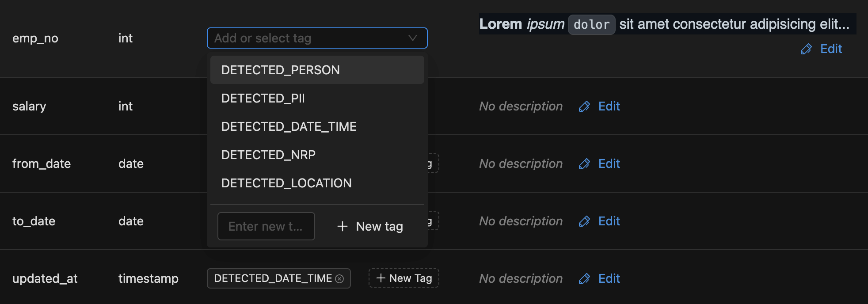Viewport: 868px width, 304px height.
Task: Click the int type in emp_no row
Action: pyautogui.click(x=126, y=38)
